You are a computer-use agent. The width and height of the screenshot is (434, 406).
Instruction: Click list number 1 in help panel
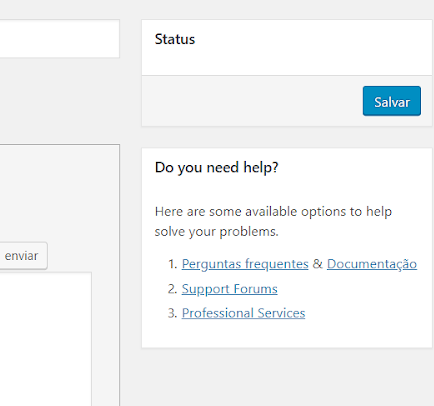click(172, 264)
